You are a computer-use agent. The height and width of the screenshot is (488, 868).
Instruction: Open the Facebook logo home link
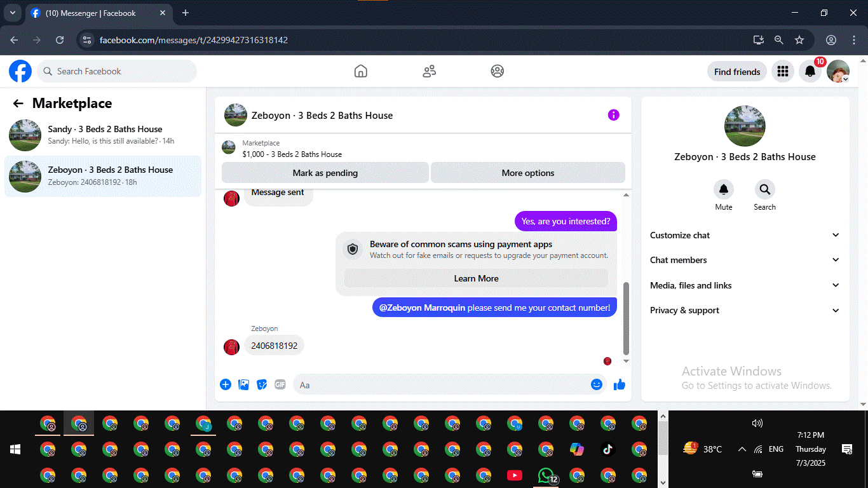[20, 71]
